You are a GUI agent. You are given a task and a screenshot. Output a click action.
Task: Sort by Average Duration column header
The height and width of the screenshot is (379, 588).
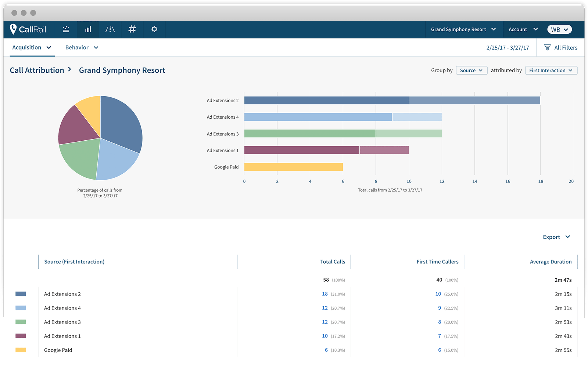tap(551, 262)
